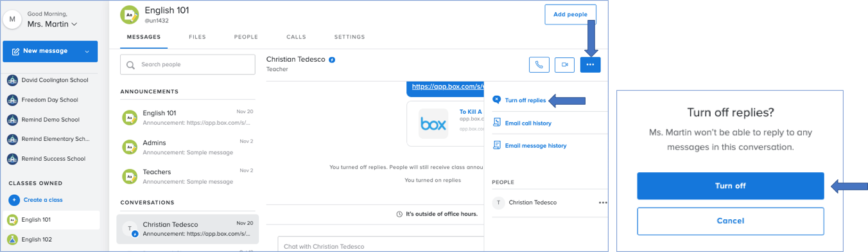Select English 102 in Classes Owned
868x252 pixels.
51,240
